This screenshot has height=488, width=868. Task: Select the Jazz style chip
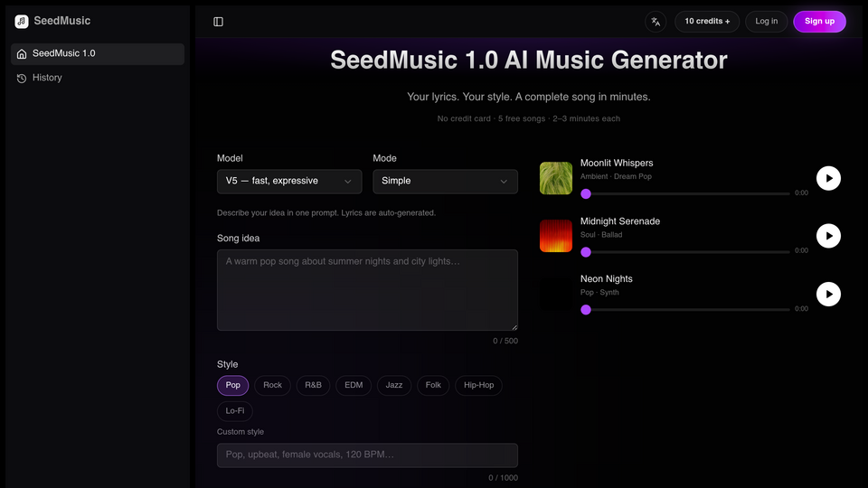pos(394,385)
